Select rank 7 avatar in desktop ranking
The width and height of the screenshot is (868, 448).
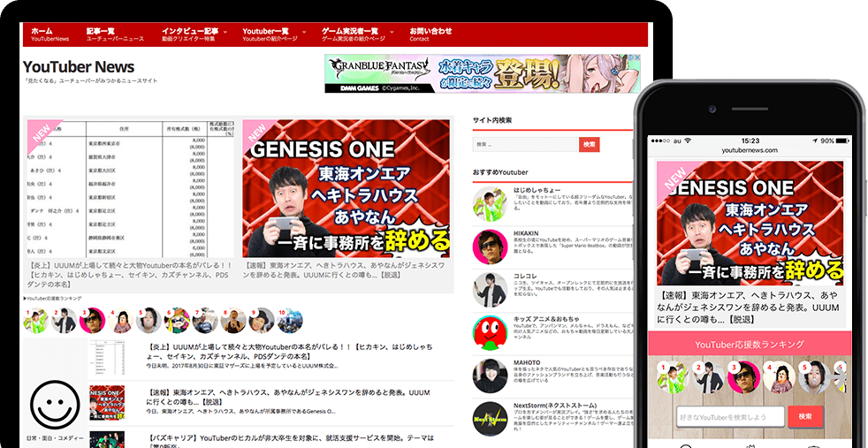pyautogui.click(x=205, y=321)
